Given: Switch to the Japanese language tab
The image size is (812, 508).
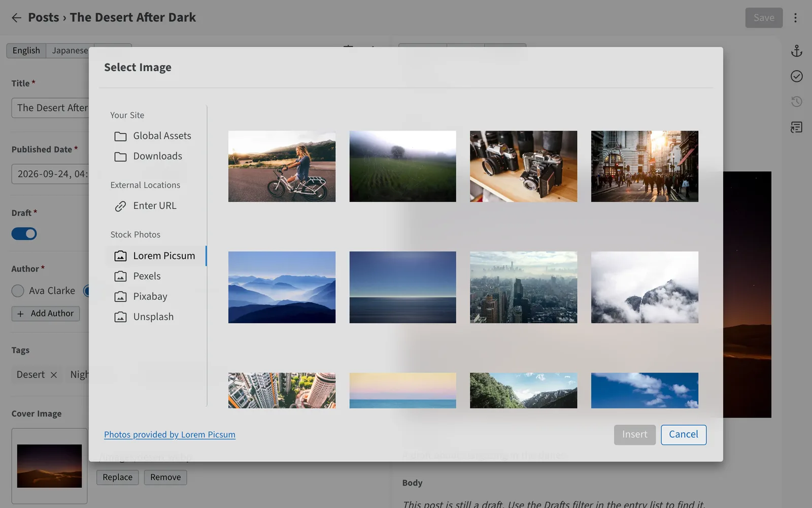Looking at the screenshot, I should point(70,51).
